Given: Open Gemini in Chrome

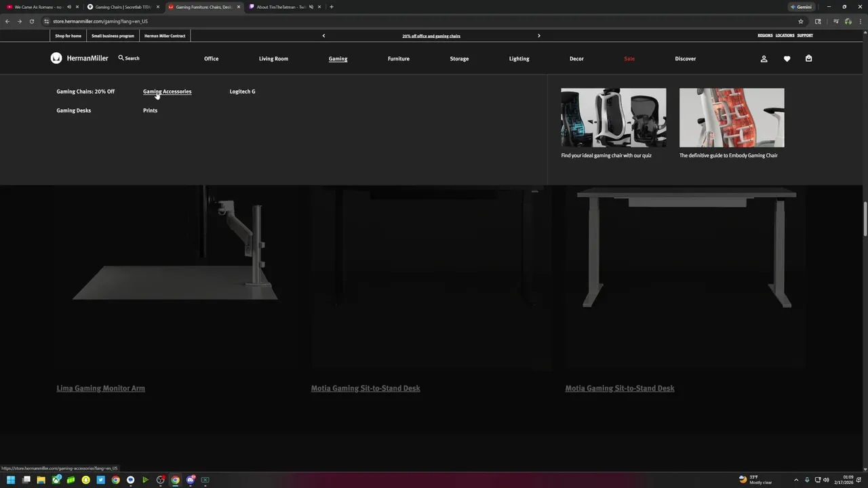Looking at the screenshot, I should tap(801, 7).
